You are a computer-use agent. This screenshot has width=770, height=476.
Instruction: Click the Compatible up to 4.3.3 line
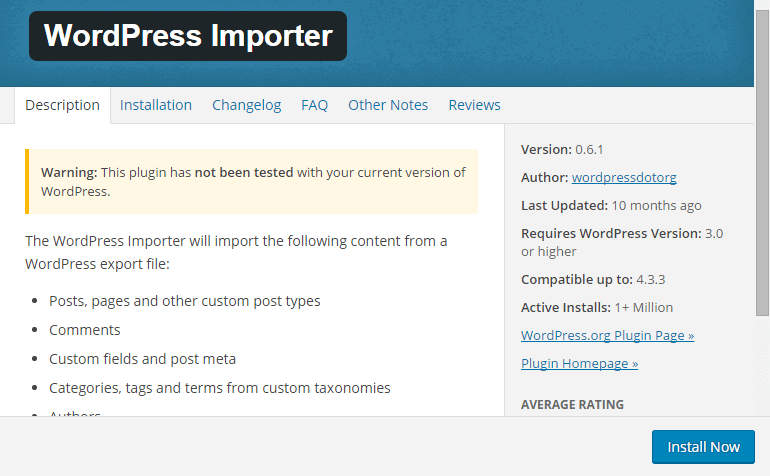593,280
